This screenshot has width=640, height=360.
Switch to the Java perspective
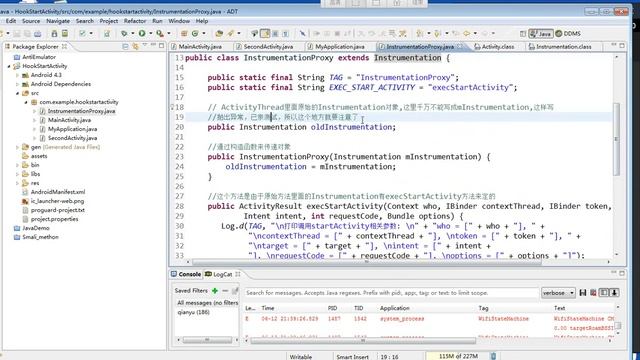pyautogui.click(x=541, y=33)
